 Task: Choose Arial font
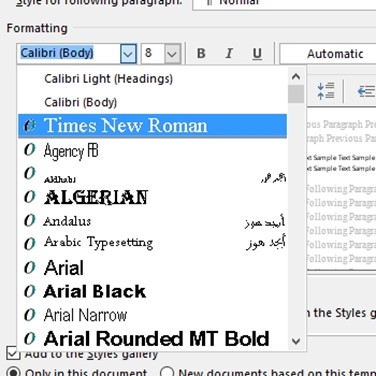[x=152, y=268]
